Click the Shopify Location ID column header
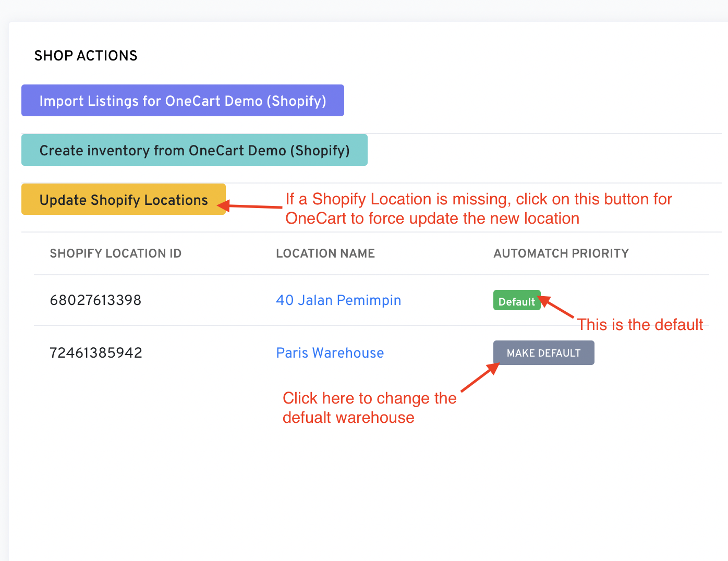The image size is (728, 561). (115, 253)
